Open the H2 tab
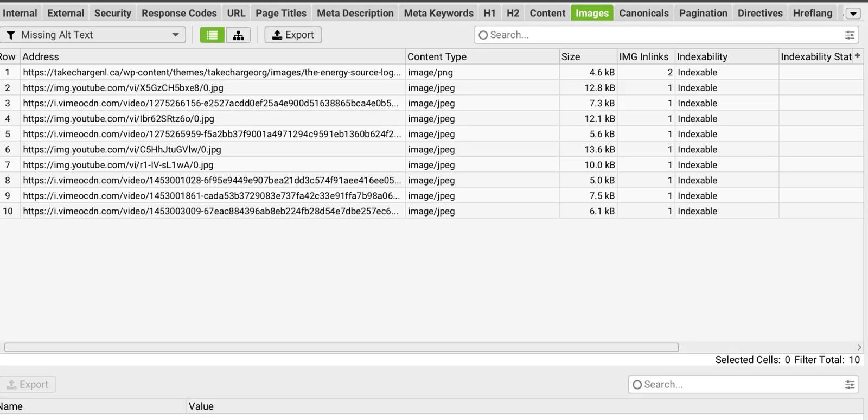This screenshot has width=868, height=420. coord(513,13)
